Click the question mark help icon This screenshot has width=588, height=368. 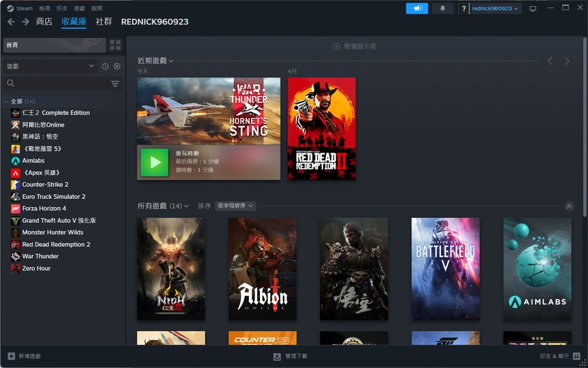tap(463, 8)
